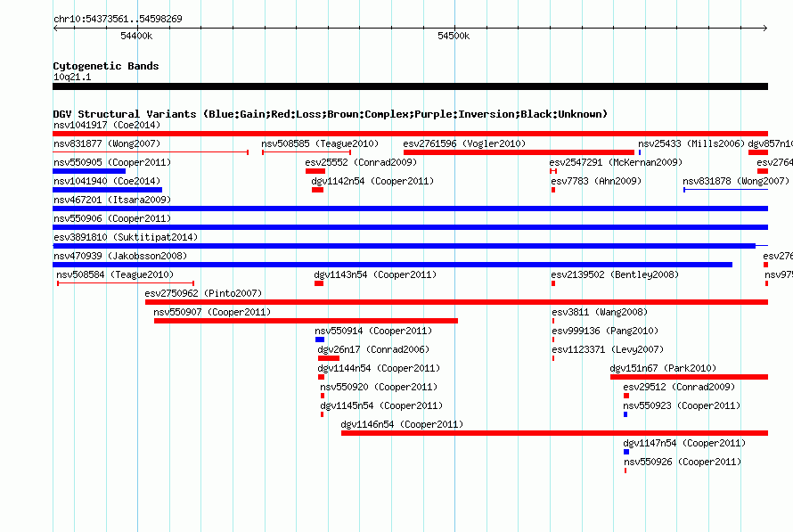Click the red loss bar under nsv550907 (Cooper2011)
Viewport: 793px width, 532px height.
tap(306, 321)
